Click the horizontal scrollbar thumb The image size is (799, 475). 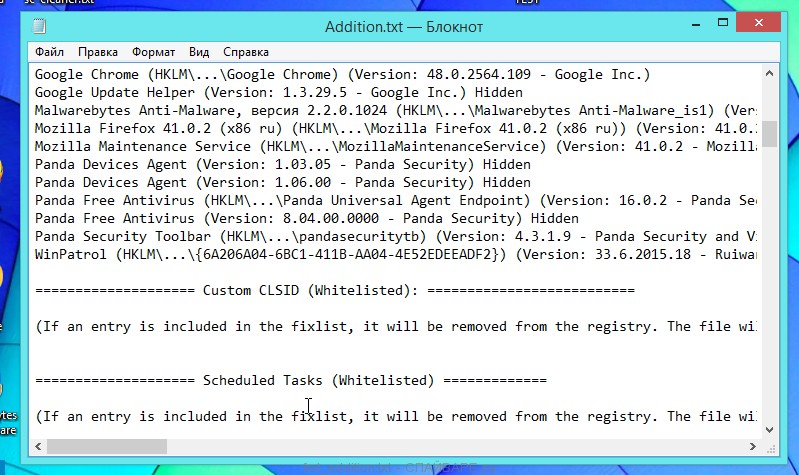107,446
